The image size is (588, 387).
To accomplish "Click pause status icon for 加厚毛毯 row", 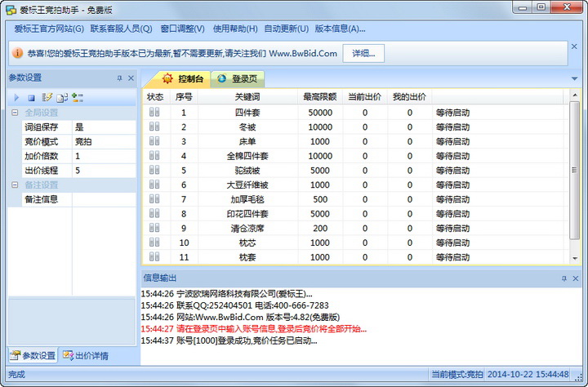I will 154,198.
